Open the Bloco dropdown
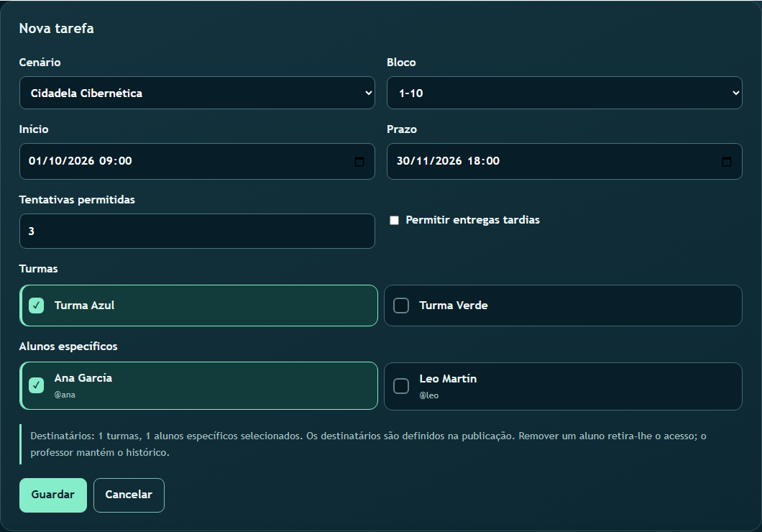 click(x=564, y=93)
